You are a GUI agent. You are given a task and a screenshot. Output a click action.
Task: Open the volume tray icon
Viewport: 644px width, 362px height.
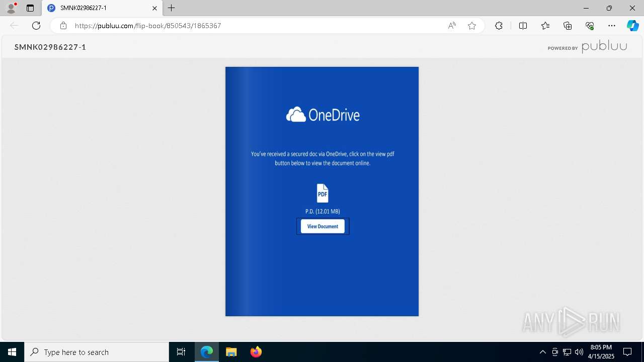click(x=579, y=352)
